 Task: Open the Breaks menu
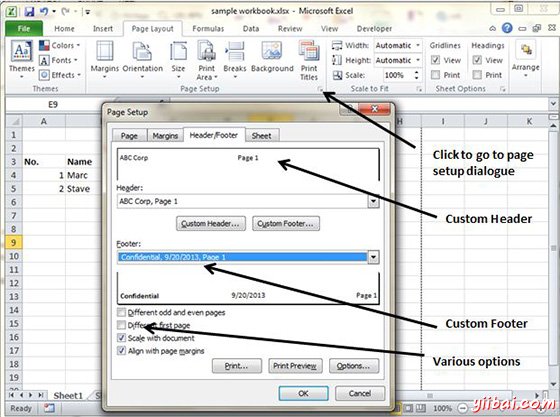click(235, 60)
